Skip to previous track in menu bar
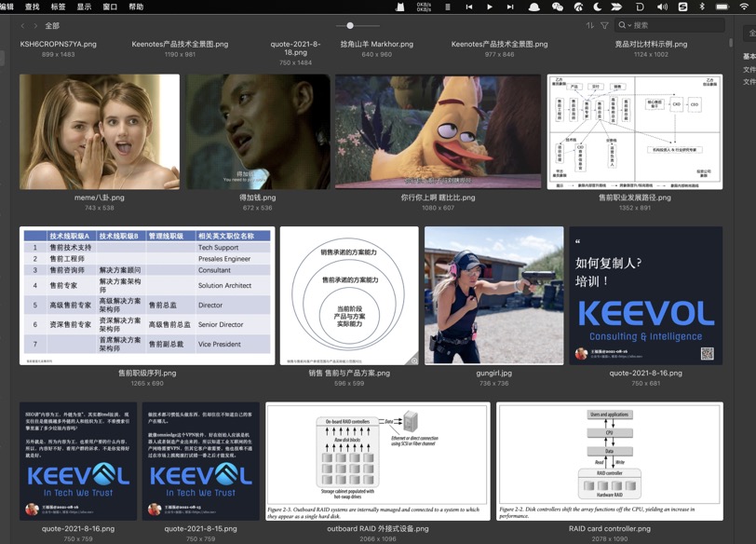 click(468, 7)
